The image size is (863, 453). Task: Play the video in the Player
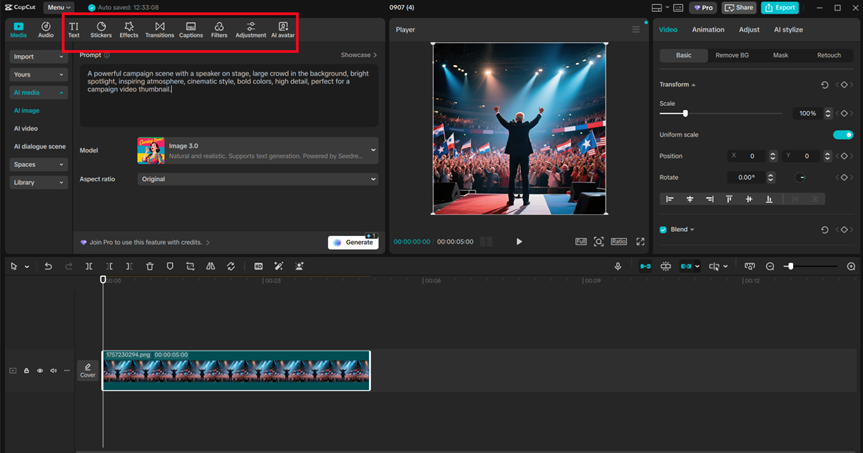point(519,241)
